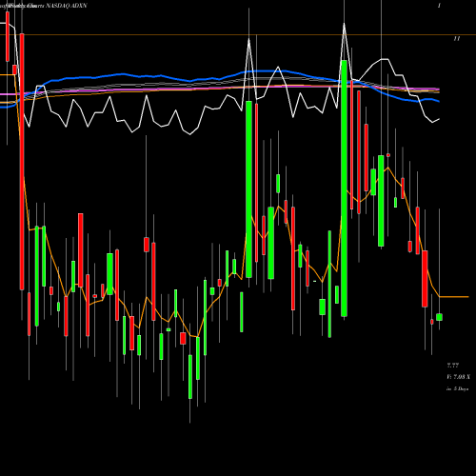Click the '11' price axis label
The image size is (476, 476).
[x=457, y=39]
